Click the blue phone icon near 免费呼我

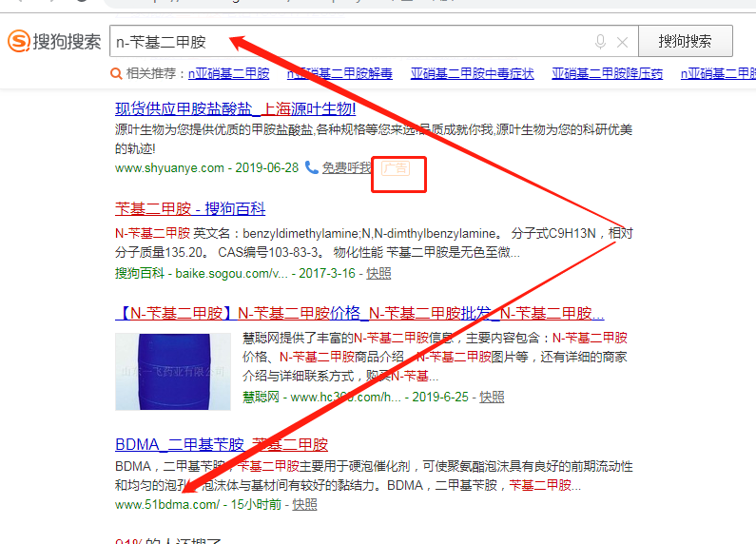point(312,167)
